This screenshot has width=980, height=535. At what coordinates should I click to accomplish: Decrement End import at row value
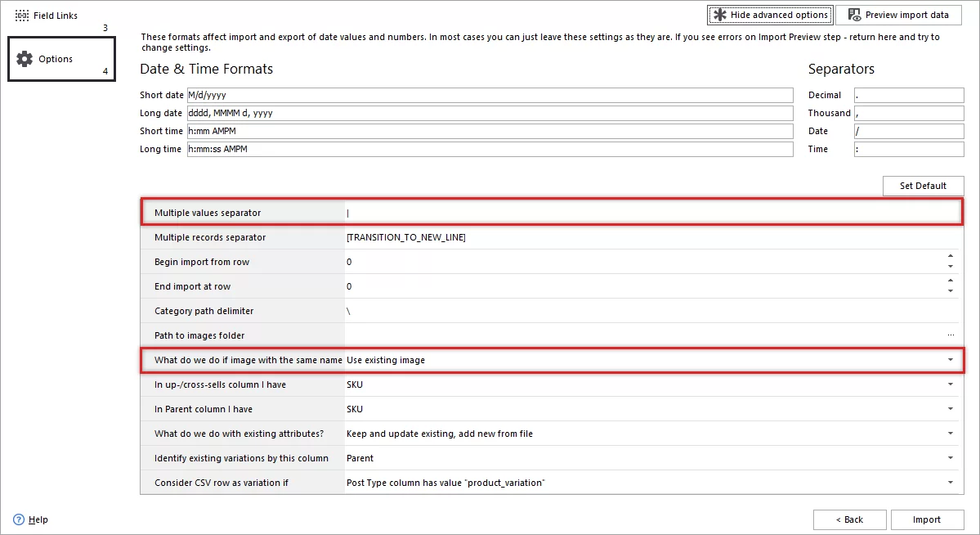[951, 290]
